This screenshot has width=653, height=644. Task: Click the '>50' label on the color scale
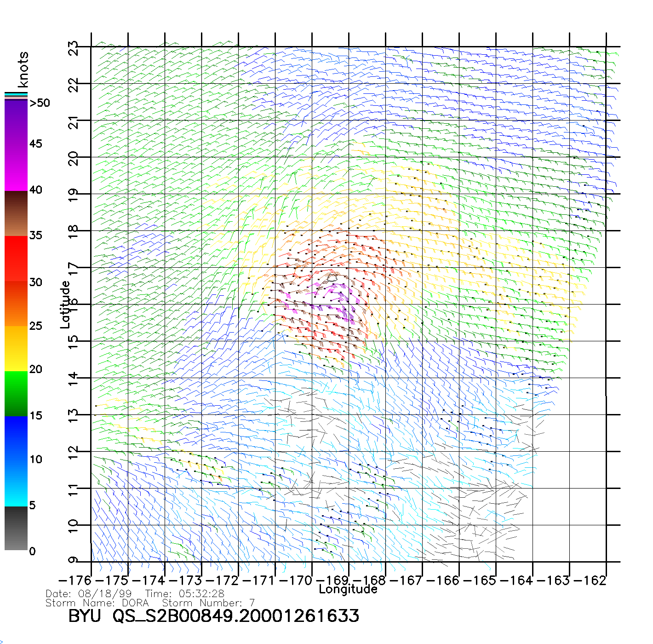point(40,103)
